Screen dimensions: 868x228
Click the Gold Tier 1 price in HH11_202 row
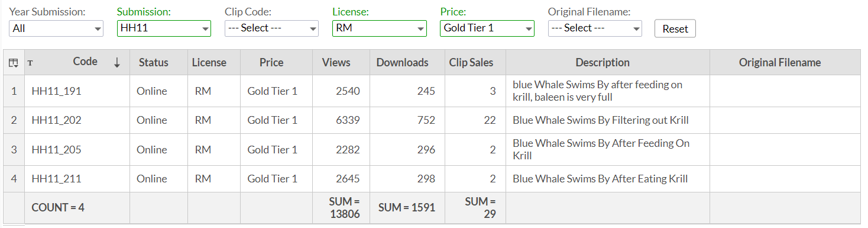273,120
